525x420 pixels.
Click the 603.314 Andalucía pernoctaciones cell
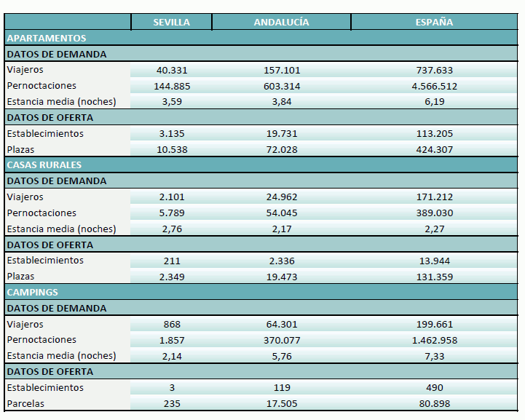(x=281, y=86)
